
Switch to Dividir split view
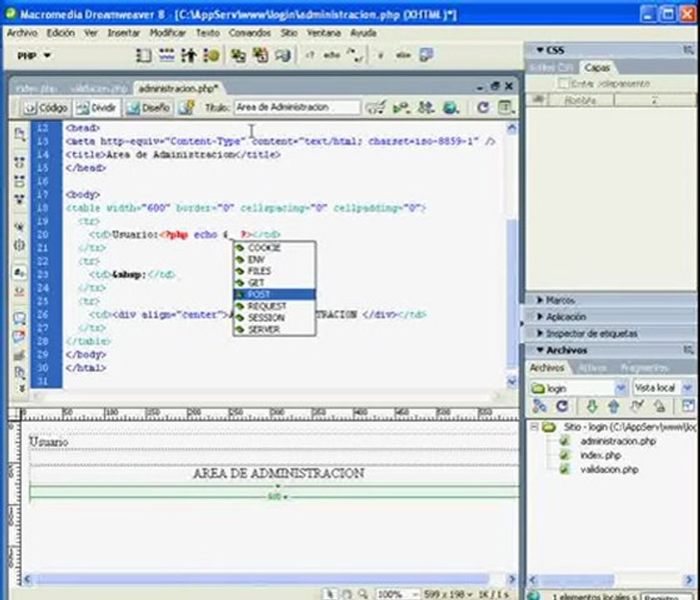pyautogui.click(x=97, y=107)
